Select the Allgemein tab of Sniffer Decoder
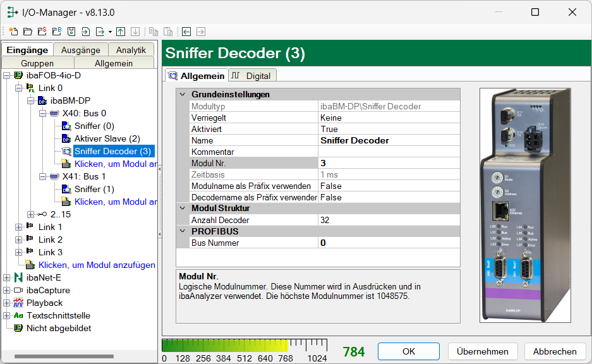The width and height of the screenshot is (592, 364). tap(196, 76)
